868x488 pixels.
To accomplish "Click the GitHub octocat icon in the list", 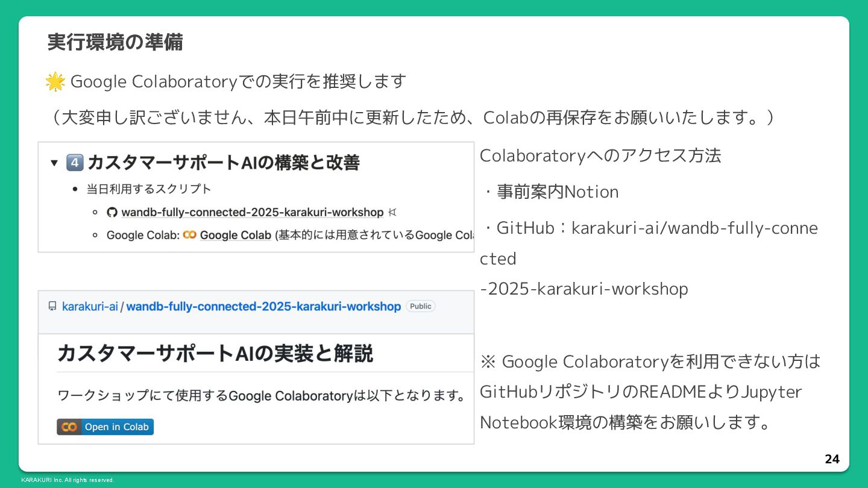I will (x=112, y=212).
